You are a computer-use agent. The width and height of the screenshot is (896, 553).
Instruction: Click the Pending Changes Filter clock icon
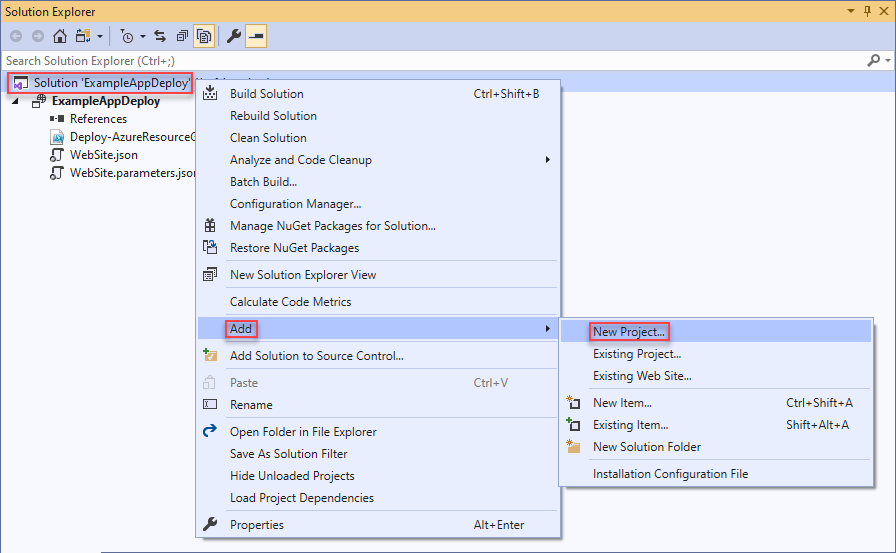[127, 37]
